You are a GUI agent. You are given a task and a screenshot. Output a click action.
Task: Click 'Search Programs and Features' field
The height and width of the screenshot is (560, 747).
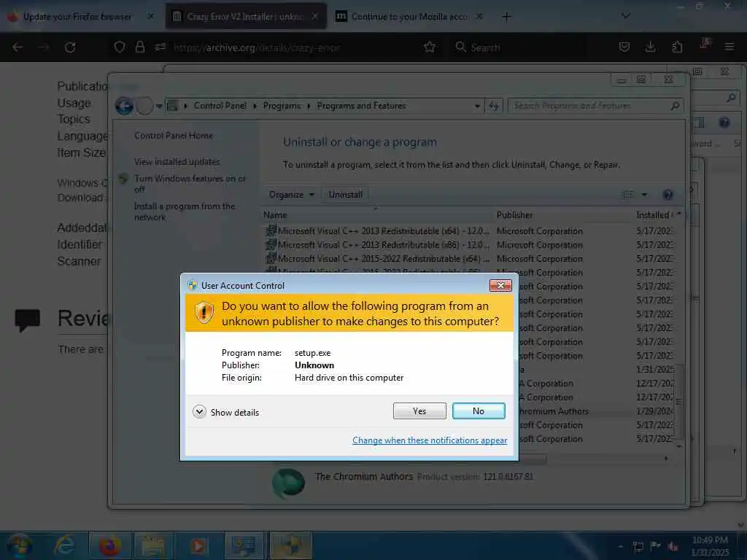click(x=595, y=106)
